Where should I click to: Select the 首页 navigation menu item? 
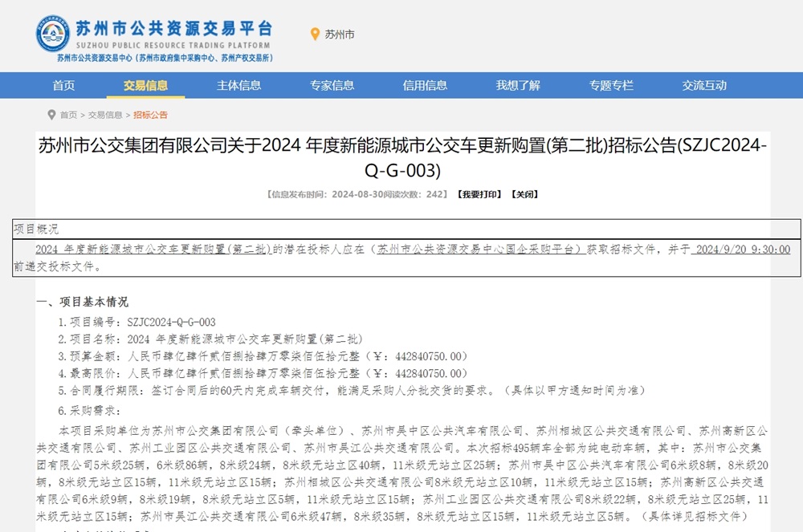pyautogui.click(x=63, y=86)
